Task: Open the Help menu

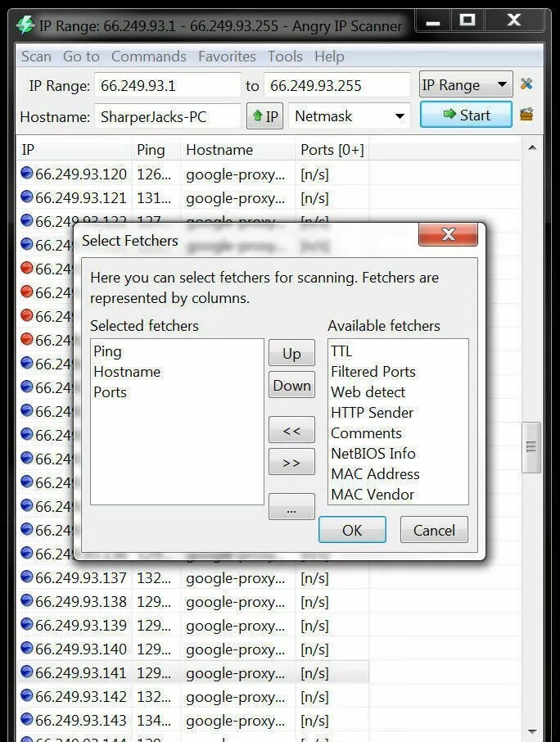Action: (329, 57)
